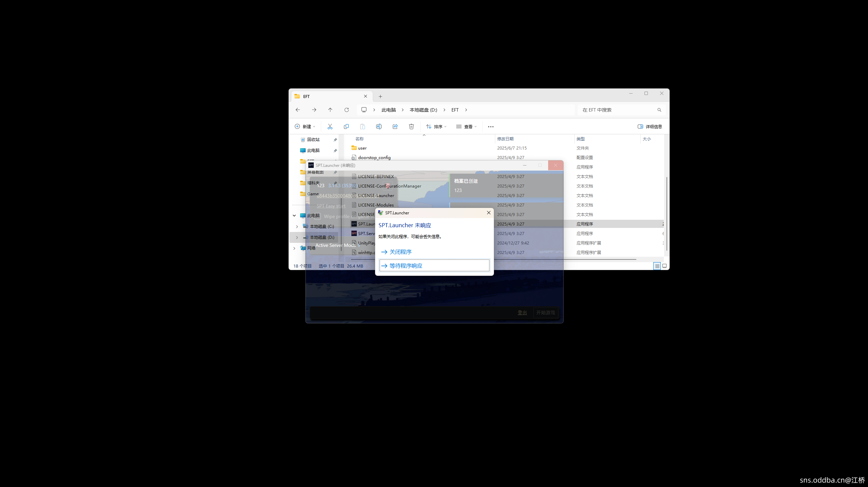Click the 开始游戏 button in SPT.Launcher
The width and height of the screenshot is (868, 487).
[545, 313]
